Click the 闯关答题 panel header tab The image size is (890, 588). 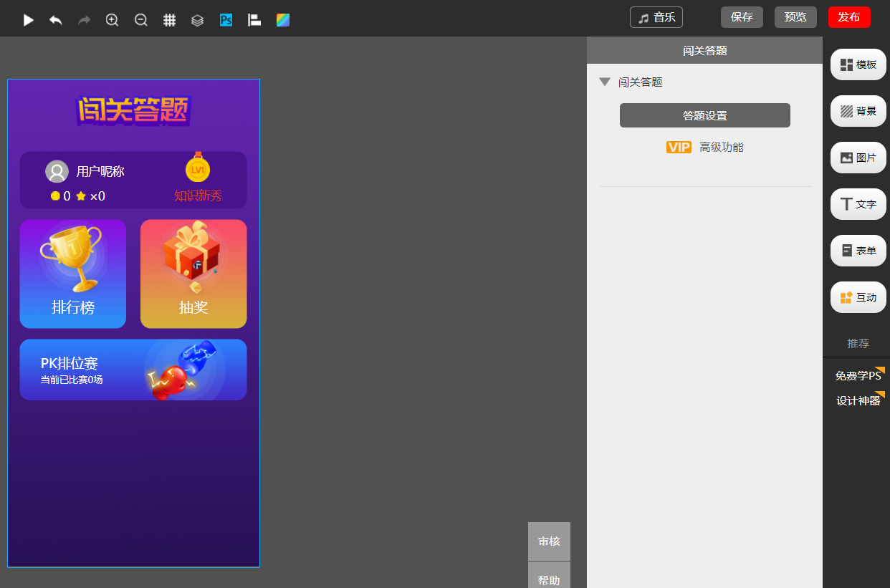pyautogui.click(x=705, y=50)
